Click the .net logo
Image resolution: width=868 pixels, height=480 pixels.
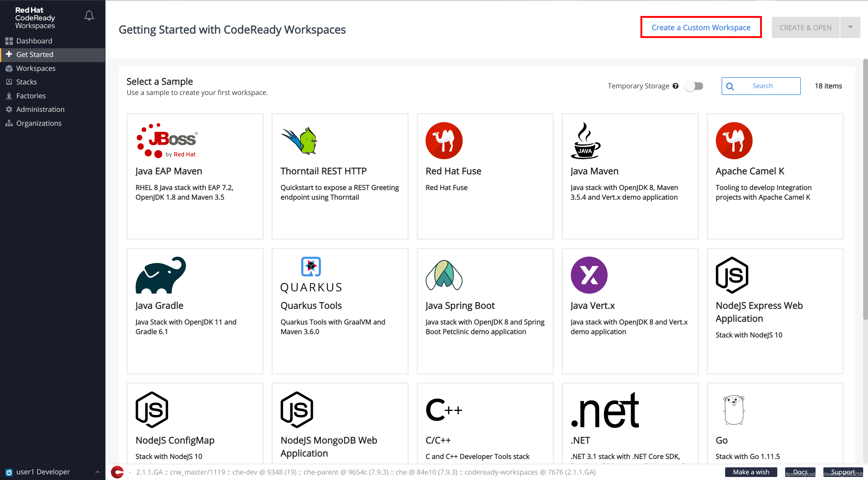[x=605, y=409]
